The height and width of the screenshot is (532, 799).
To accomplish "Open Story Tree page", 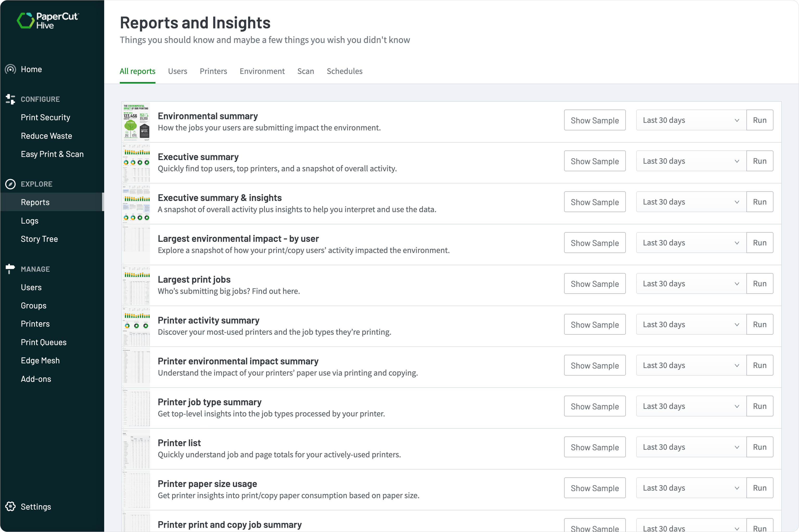I will click(39, 239).
